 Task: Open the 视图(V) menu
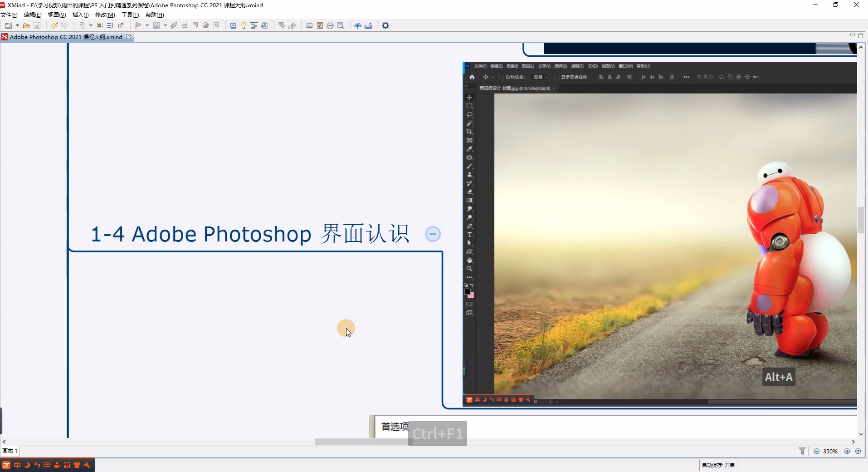point(56,15)
